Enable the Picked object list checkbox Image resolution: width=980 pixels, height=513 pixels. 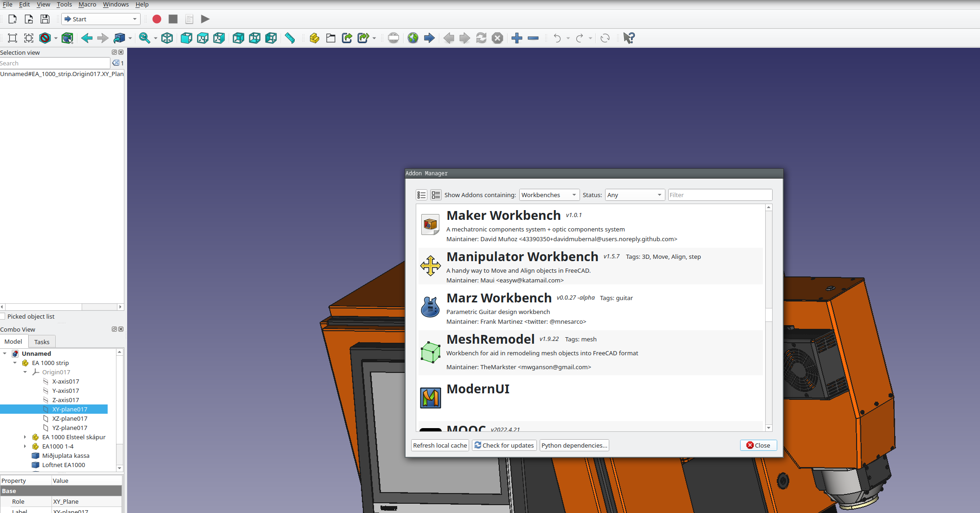pos(3,316)
